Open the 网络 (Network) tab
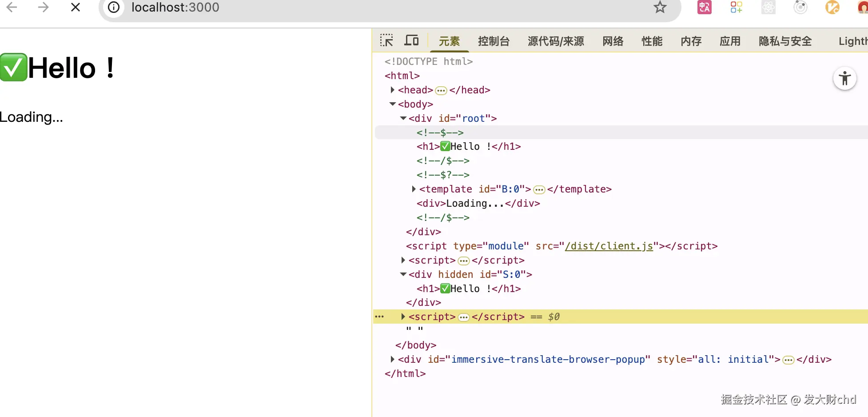The image size is (868, 417). coord(613,41)
